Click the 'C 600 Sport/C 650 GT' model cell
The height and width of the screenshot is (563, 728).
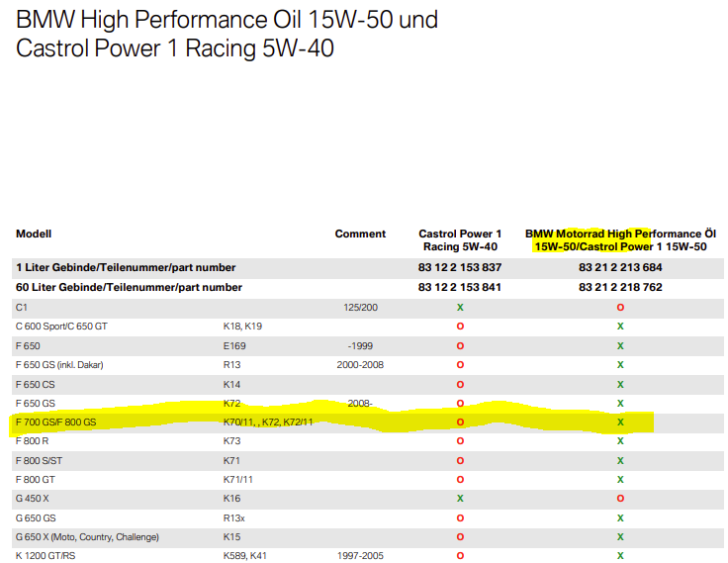61,327
